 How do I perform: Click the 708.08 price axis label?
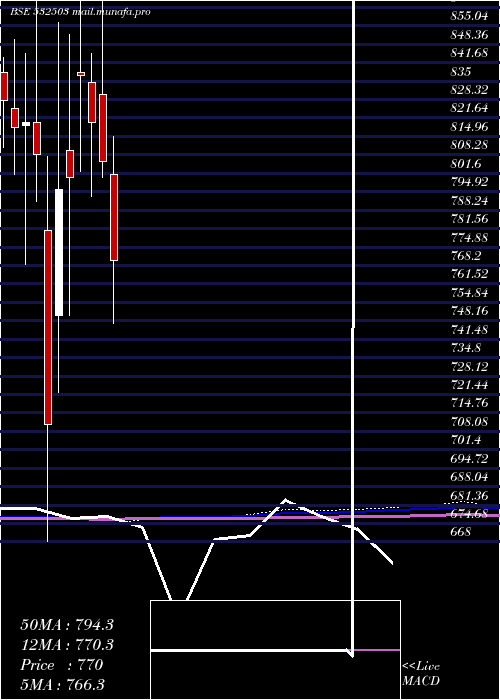[469, 421]
